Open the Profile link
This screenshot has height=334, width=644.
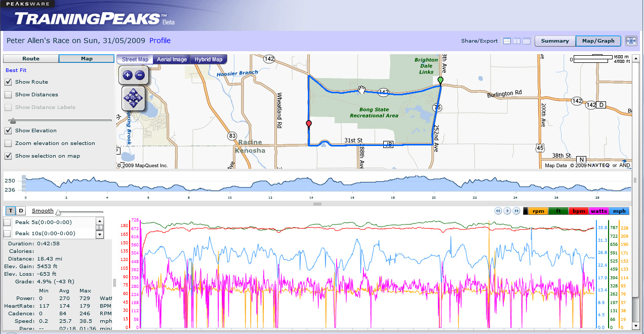tap(160, 41)
